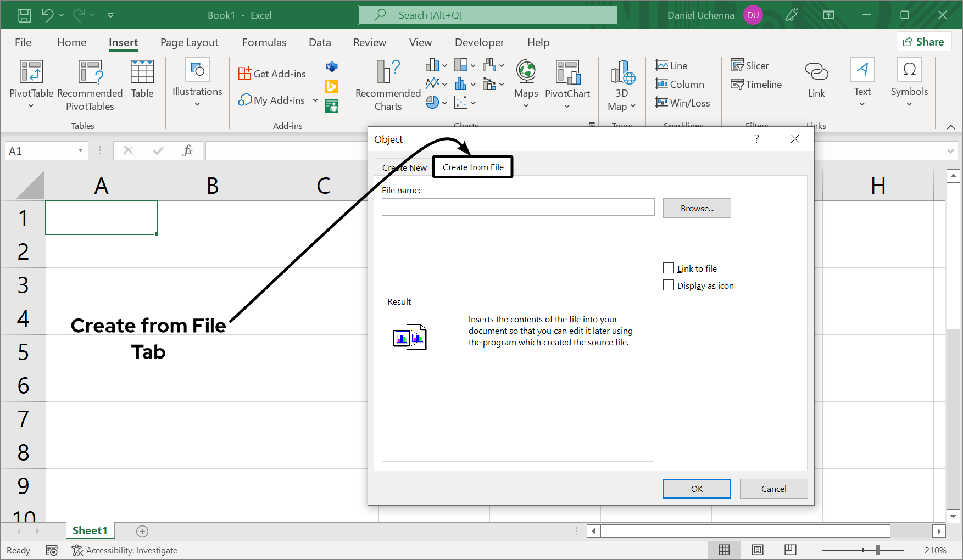Open Recommended PivotTables
This screenshot has height=560, width=963.
click(x=90, y=85)
